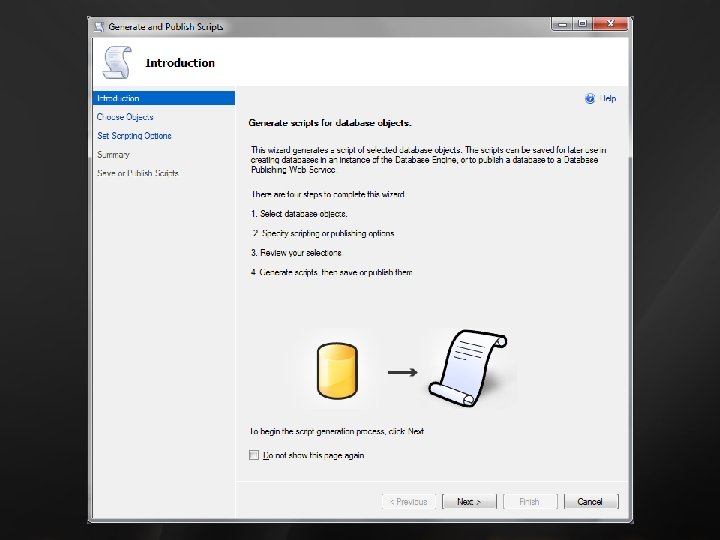This screenshot has height=540, width=720.
Task: Click the script scroll icon beside Introduction heading
Action: point(117,62)
